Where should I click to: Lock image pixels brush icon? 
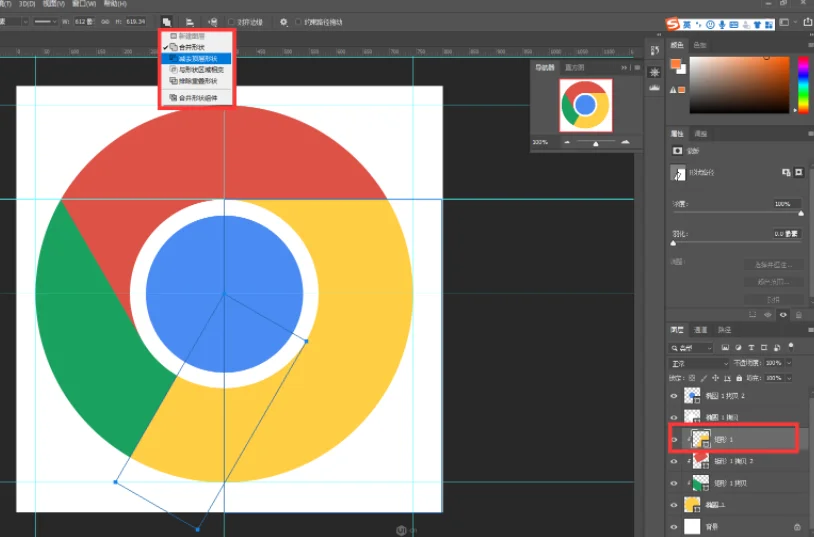pyautogui.click(x=704, y=378)
